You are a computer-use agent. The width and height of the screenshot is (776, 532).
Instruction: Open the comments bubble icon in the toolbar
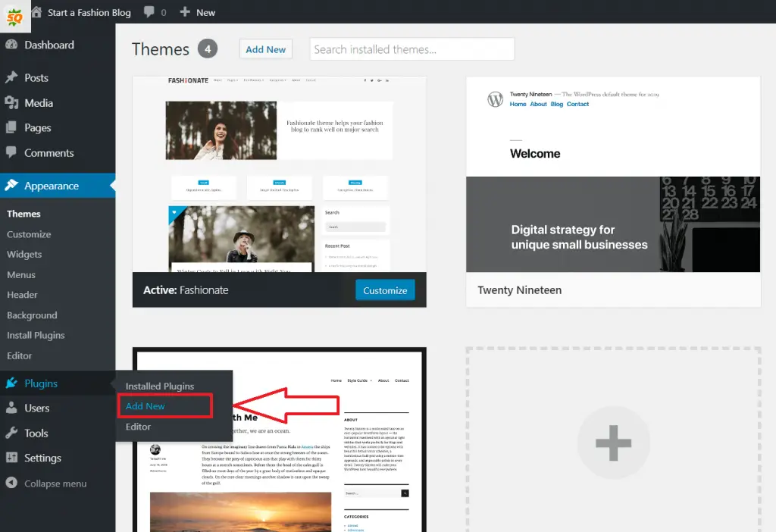pos(149,11)
